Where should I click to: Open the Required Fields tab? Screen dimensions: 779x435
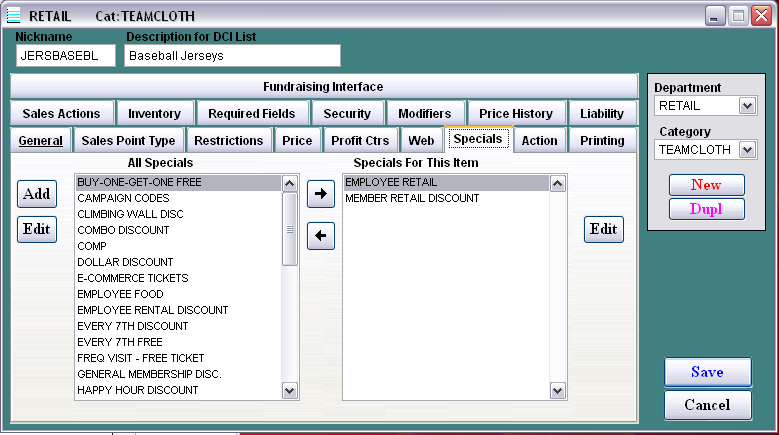click(252, 113)
